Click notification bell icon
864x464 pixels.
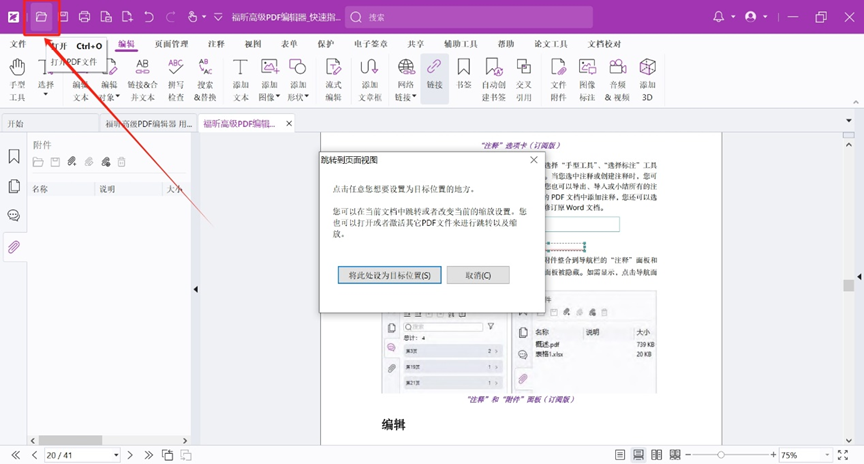pyautogui.click(x=719, y=17)
